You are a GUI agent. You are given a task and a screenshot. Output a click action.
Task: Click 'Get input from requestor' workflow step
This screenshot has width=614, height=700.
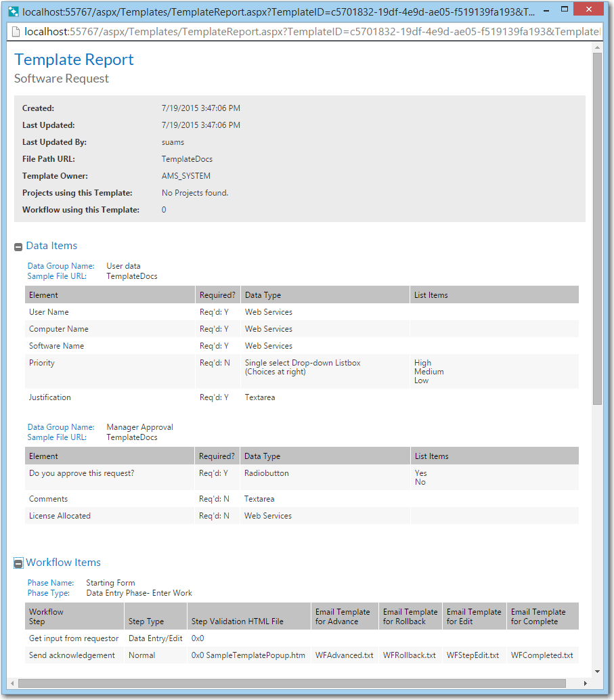pyautogui.click(x=74, y=638)
